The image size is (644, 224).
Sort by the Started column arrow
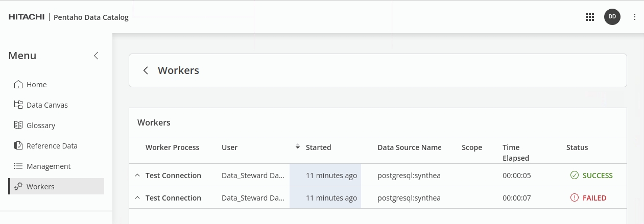coord(298,147)
